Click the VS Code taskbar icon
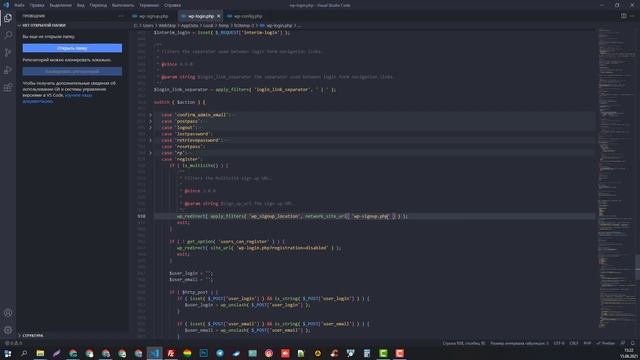The image size is (640, 360). point(155,353)
